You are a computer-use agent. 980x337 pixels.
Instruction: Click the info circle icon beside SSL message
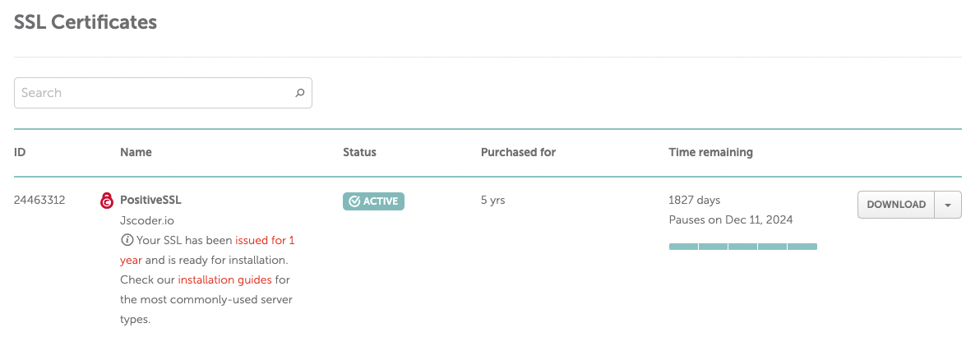tap(127, 241)
